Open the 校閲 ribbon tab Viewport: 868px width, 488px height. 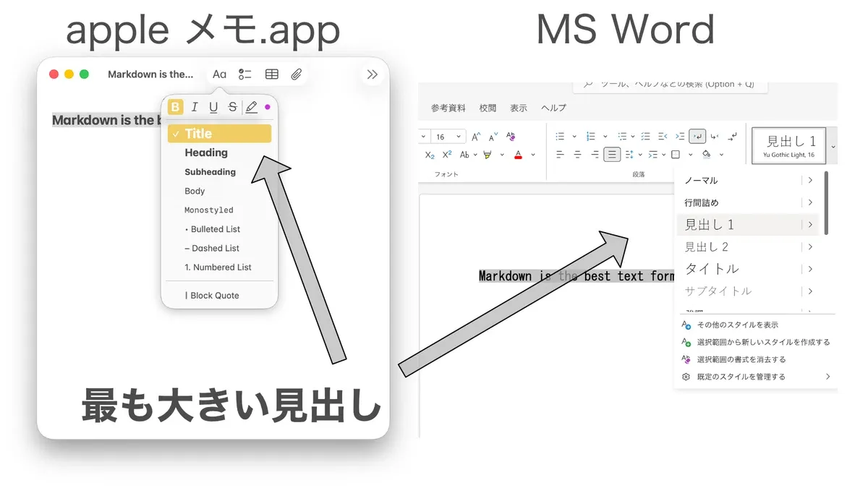coord(488,108)
